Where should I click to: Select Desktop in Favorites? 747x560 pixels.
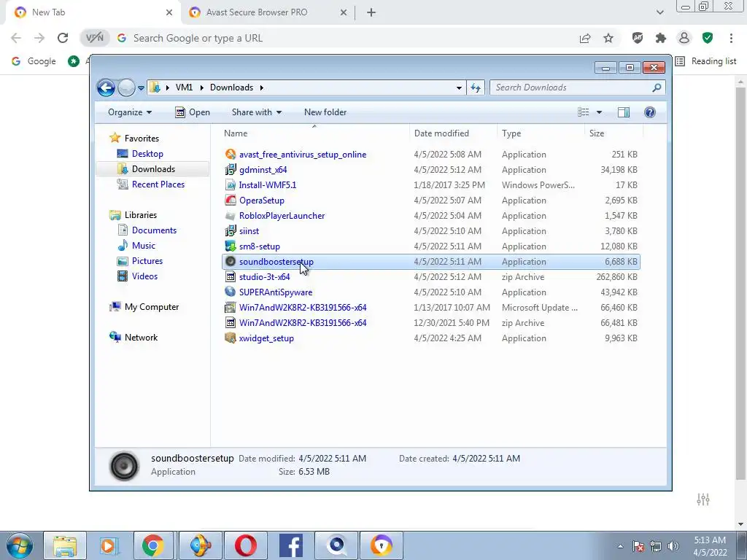pos(147,154)
